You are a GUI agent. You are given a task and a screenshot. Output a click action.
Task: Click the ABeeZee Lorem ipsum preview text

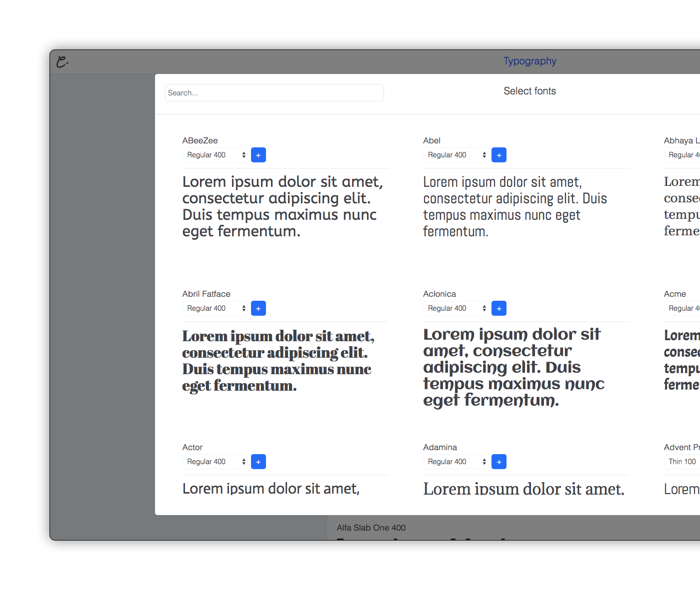coord(283,206)
